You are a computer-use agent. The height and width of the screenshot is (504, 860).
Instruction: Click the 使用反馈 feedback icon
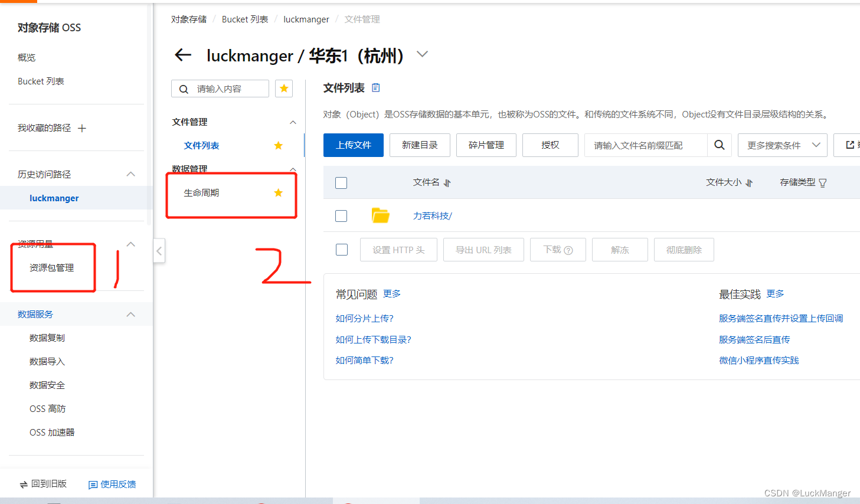coord(93,485)
